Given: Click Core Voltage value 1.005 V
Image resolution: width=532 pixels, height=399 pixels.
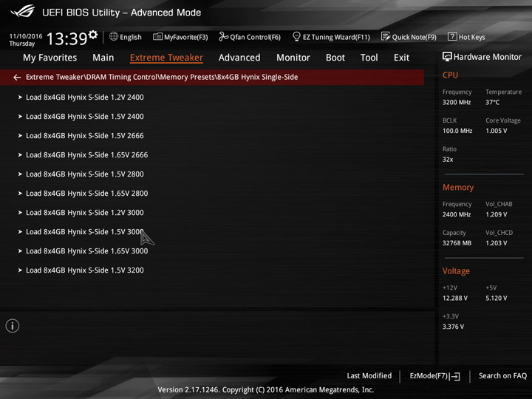Looking at the screenshot, I should (x=496, y=131).
